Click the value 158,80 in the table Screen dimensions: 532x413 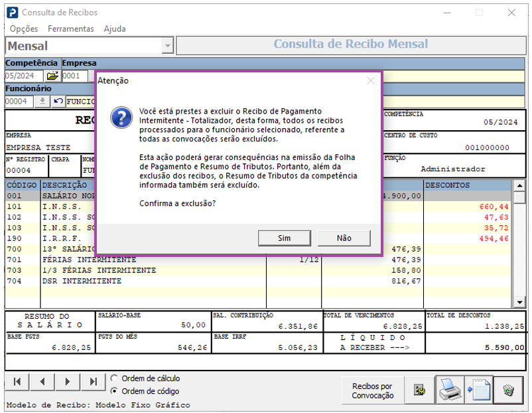click(406, 270)
